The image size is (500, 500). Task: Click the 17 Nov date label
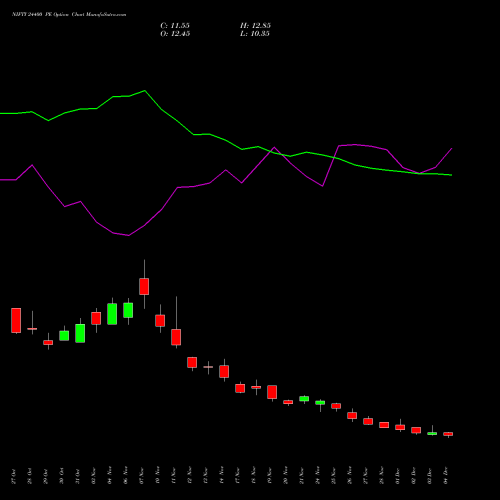(238, 476)
